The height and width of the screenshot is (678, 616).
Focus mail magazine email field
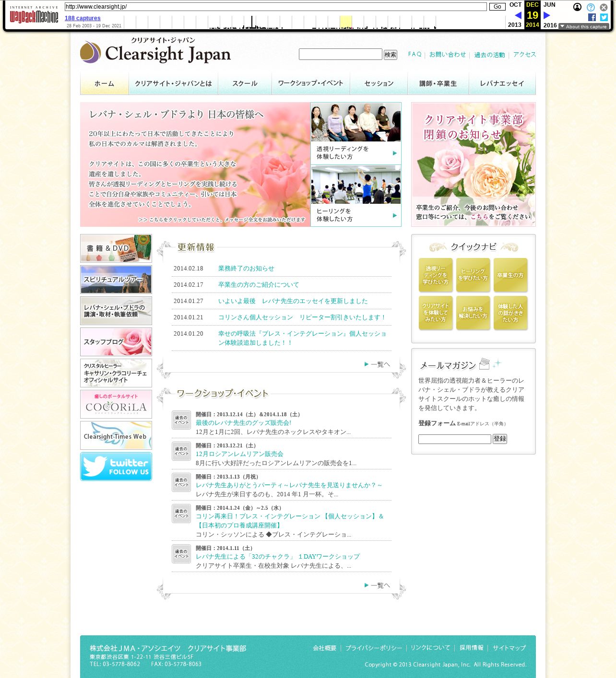click(x=455, y=439)
